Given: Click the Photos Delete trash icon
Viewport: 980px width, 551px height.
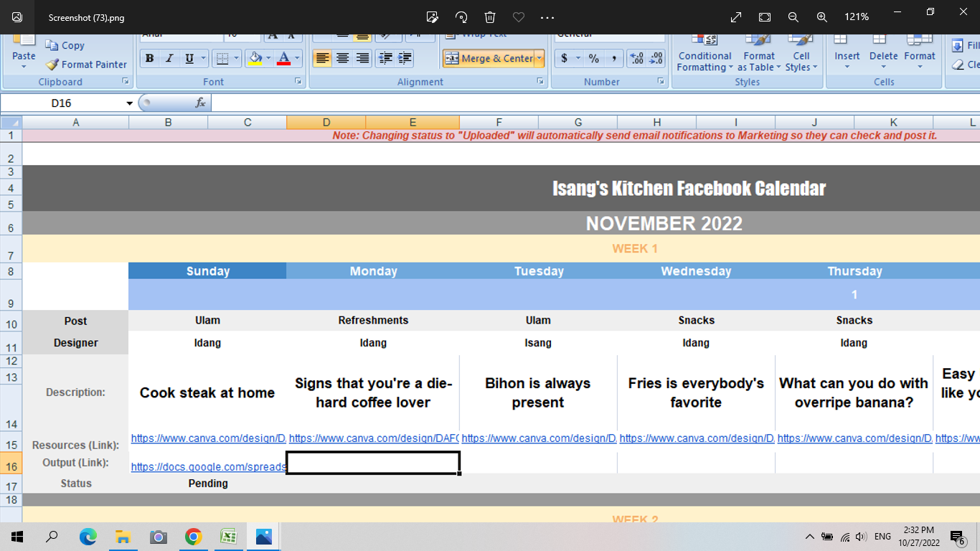Looking at the screenshot, I should click(490, 17).
